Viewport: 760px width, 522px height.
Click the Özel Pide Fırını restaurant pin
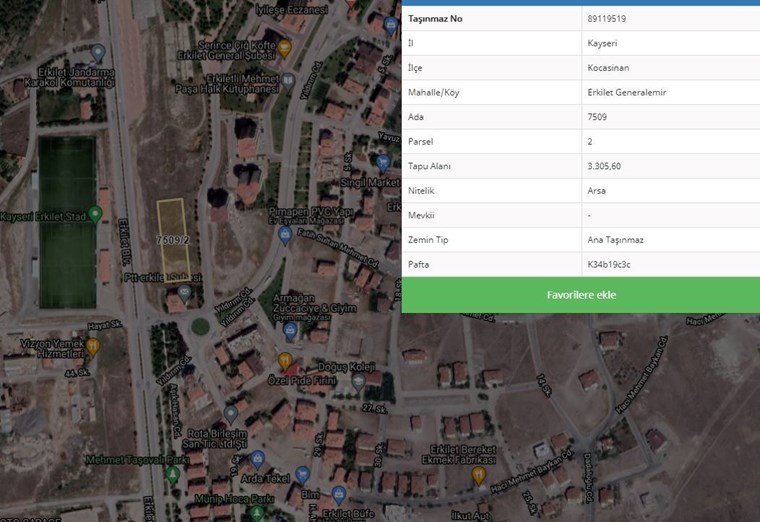click(285, 361)
